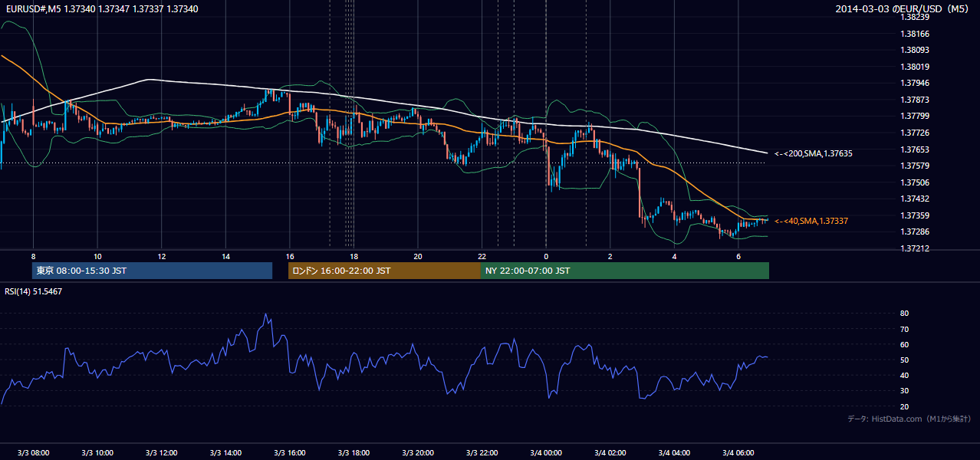Click hour tick 18 under the candlestick chart
Viewport: 980px width, 460px height.
click(x=354, y=256)
